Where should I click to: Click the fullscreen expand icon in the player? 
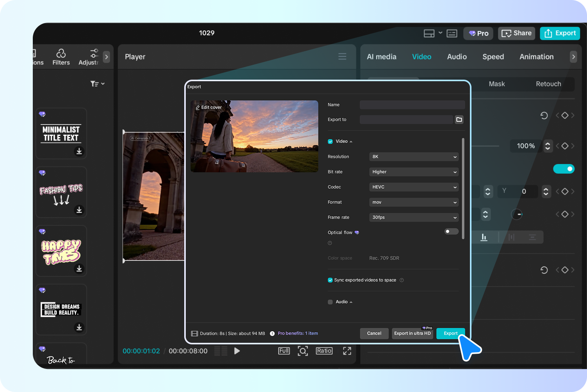tap(347, 351)
